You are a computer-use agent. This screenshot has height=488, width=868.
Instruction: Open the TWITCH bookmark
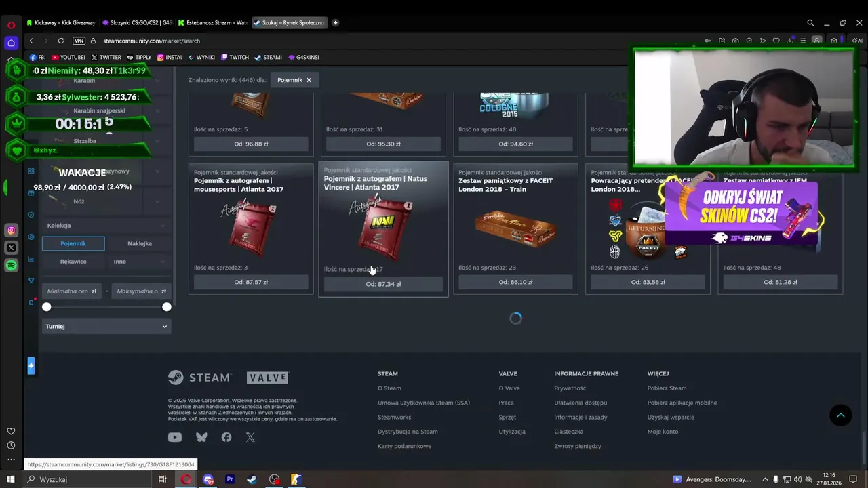click(235, 58)
